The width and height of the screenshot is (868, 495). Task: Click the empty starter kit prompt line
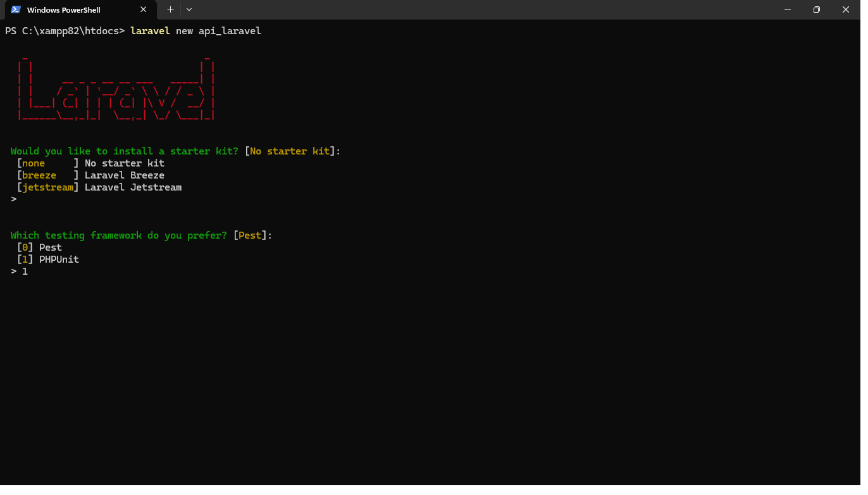(x=13, y=199)
